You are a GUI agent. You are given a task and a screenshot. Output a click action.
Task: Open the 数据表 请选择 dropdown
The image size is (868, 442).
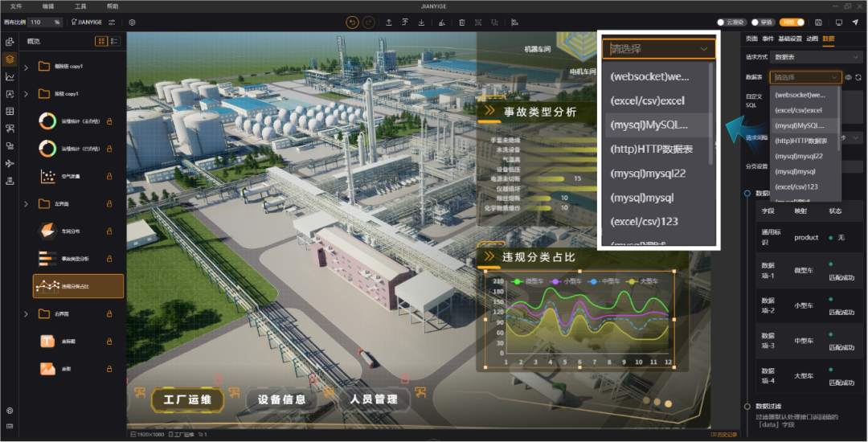(x=805, y=77)
